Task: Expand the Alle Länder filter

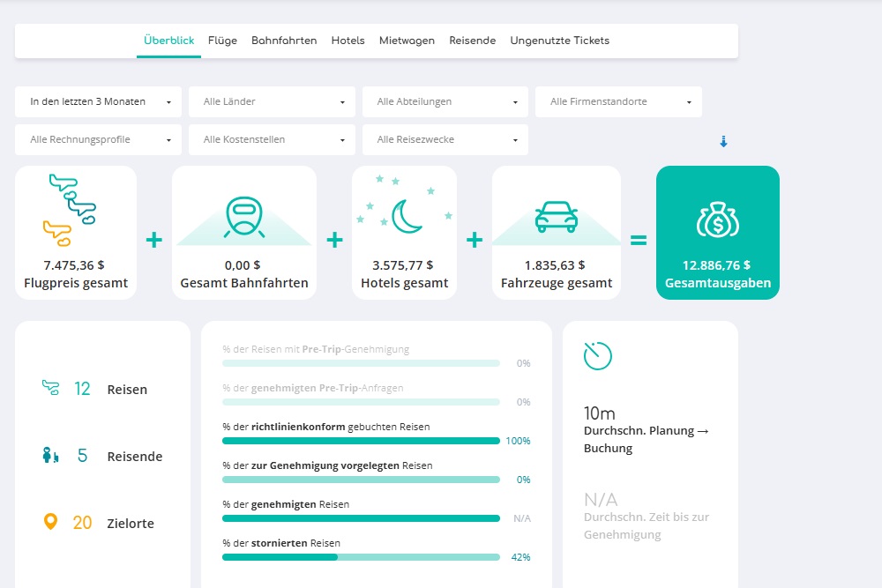Action: (271, 101)
